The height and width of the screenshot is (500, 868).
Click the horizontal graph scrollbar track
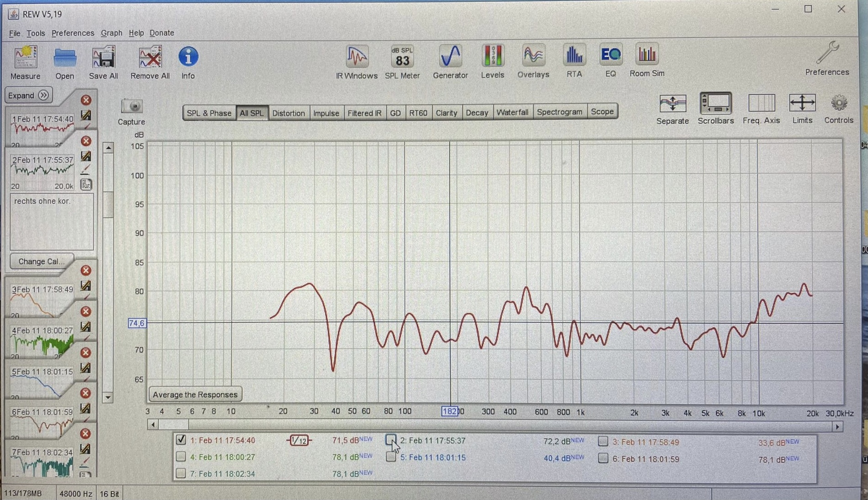[x=503, y=425]
